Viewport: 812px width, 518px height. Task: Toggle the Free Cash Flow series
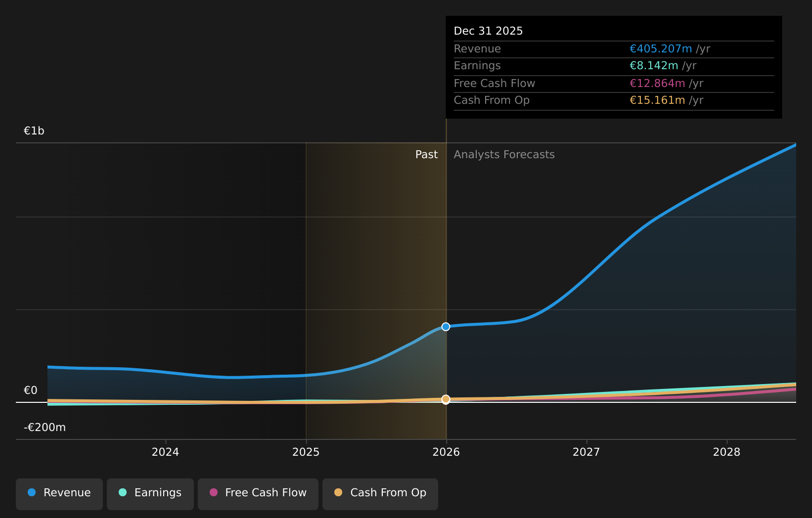click(258, 494)
